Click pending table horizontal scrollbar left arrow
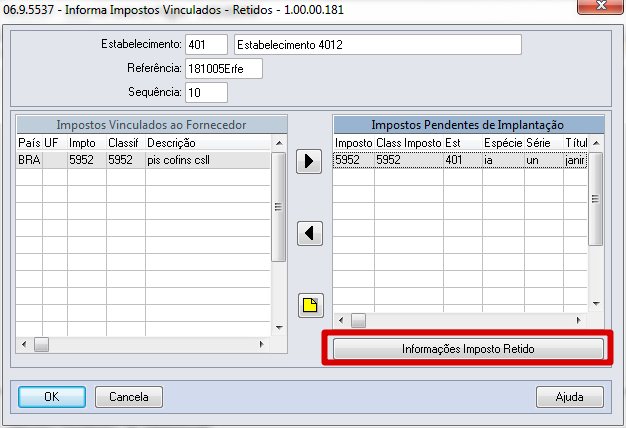The image size is (626, 428). point(341,320)
